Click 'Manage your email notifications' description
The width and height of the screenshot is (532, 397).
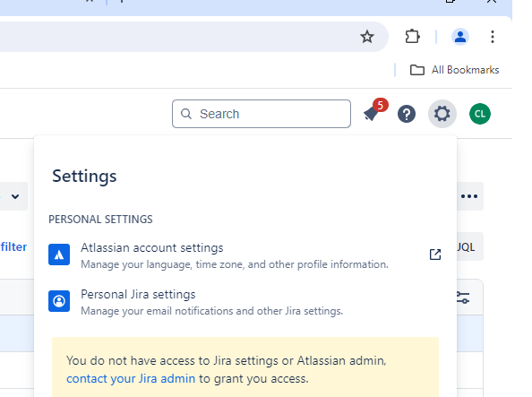coord(211,311)
